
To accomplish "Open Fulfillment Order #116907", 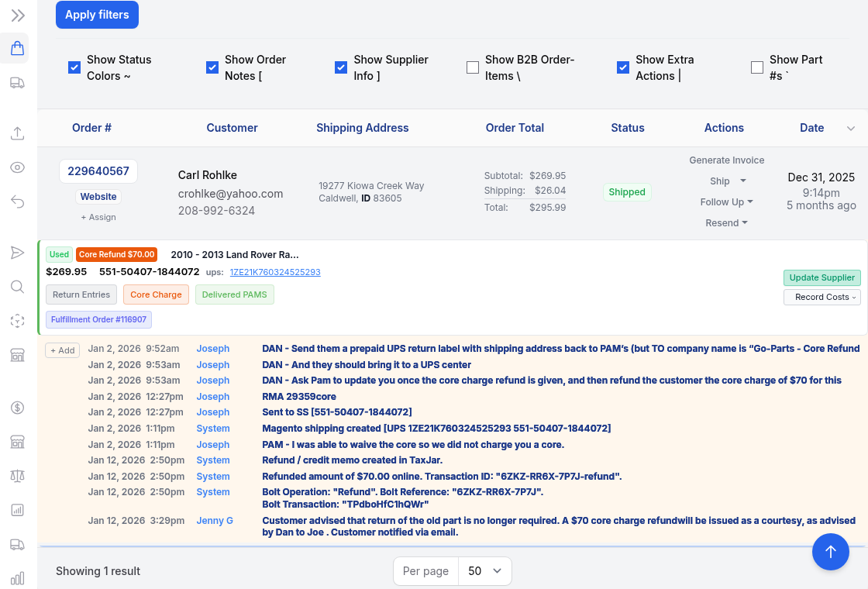I will coord(98,320).
